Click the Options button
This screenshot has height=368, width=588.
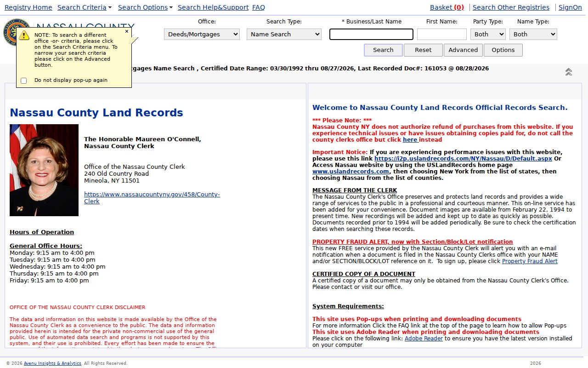click(x=503, y=50)
